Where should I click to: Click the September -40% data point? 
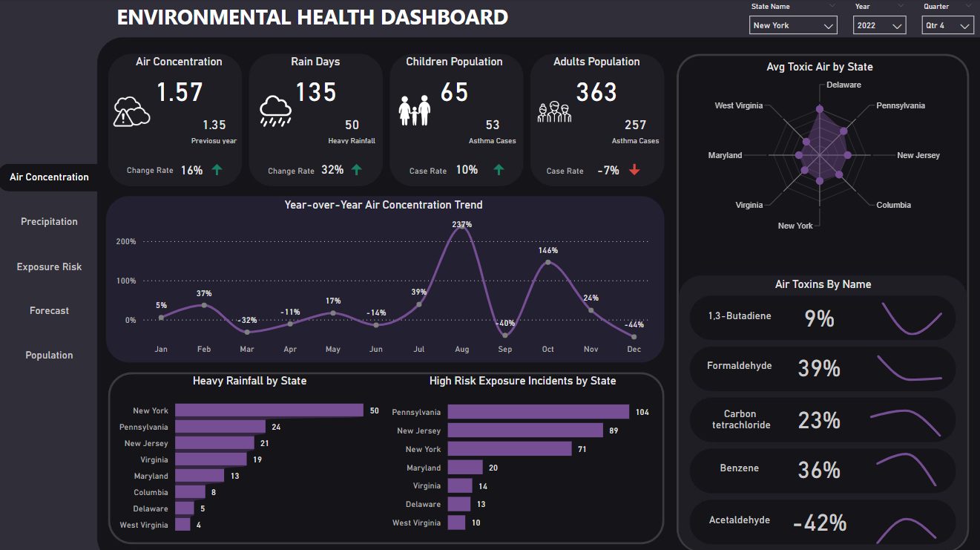click(505, 335)
